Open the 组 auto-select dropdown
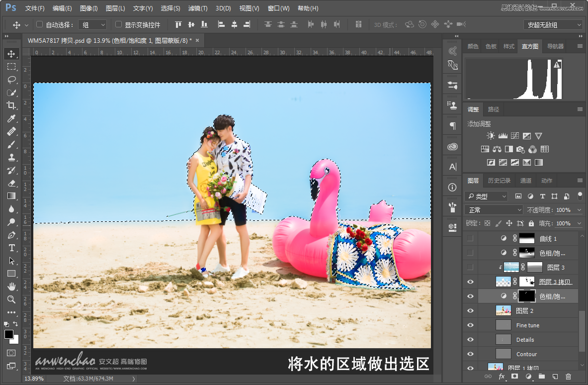This screenshot has height=385, width=588. 92,25
